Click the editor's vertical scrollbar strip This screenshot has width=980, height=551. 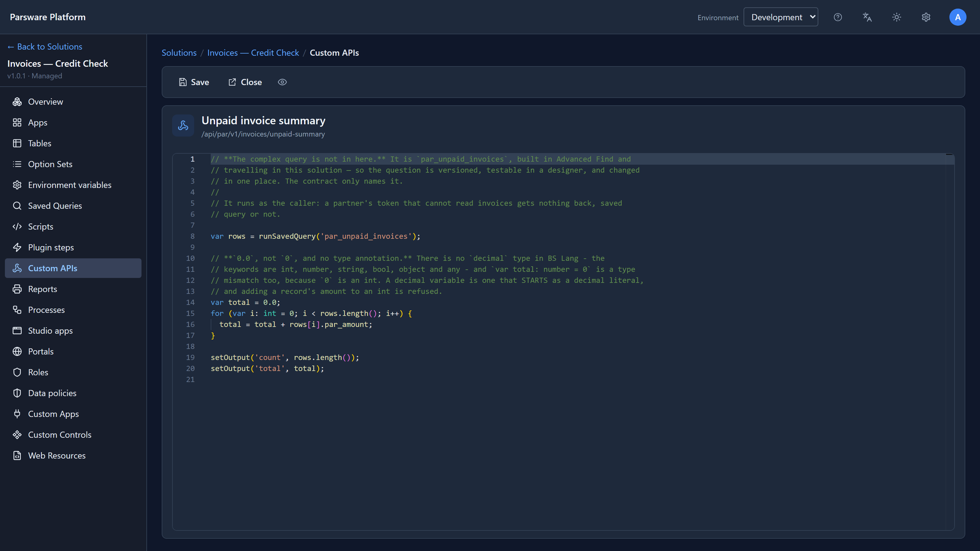coord(950,342)
